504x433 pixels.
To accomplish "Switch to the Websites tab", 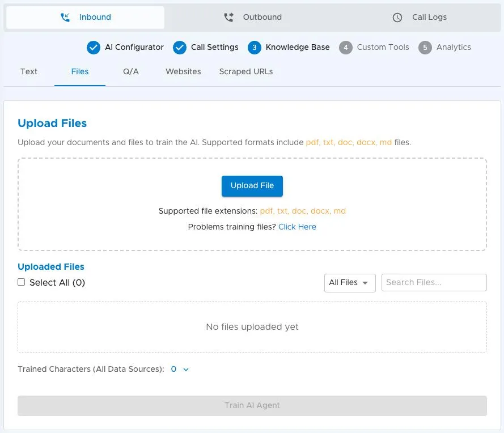I will point(183,71).
